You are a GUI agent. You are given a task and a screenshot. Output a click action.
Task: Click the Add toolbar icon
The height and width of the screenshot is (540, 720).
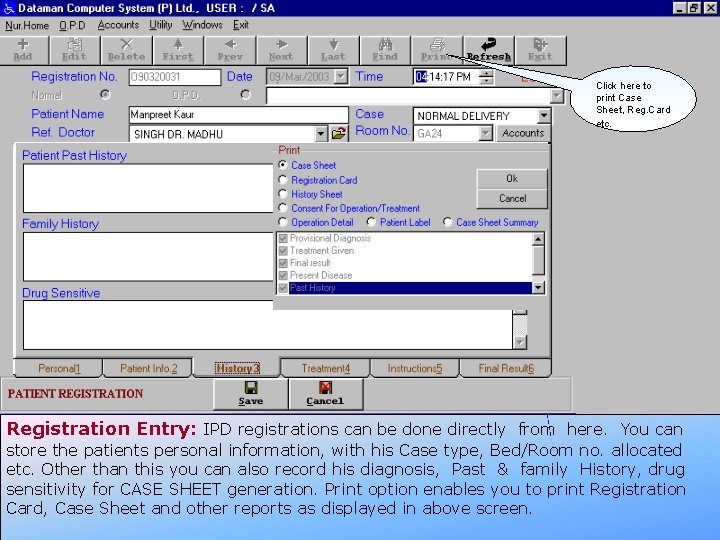tap(23, 50)
